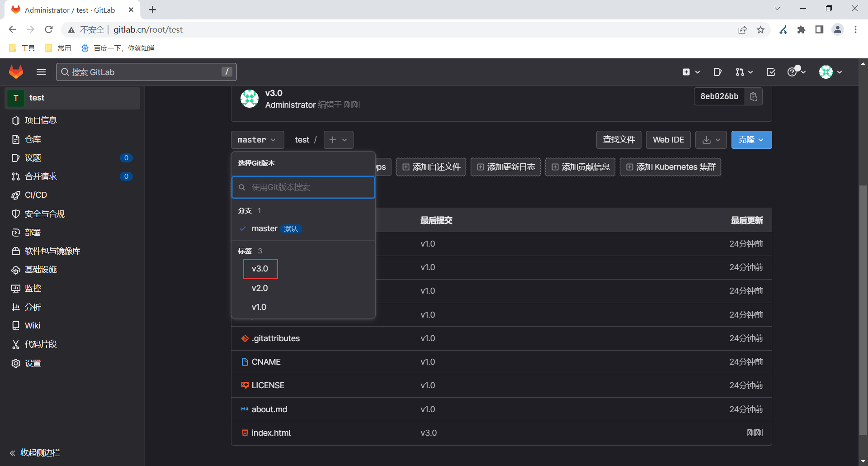Open the user avatar menu
This screenshot has height=466, width=868.
[830, 72]
